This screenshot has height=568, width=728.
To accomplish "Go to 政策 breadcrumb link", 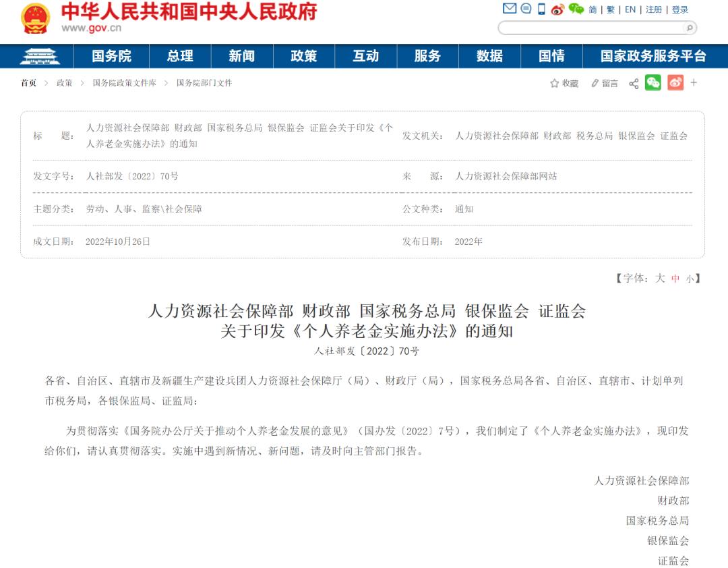I will click(x=65, y=83).
